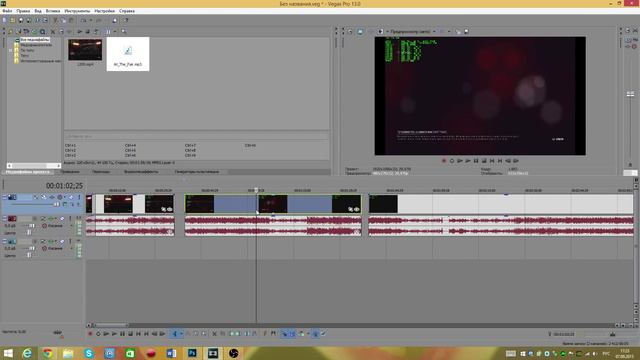Click the video track level slider

tap(56, 204)
